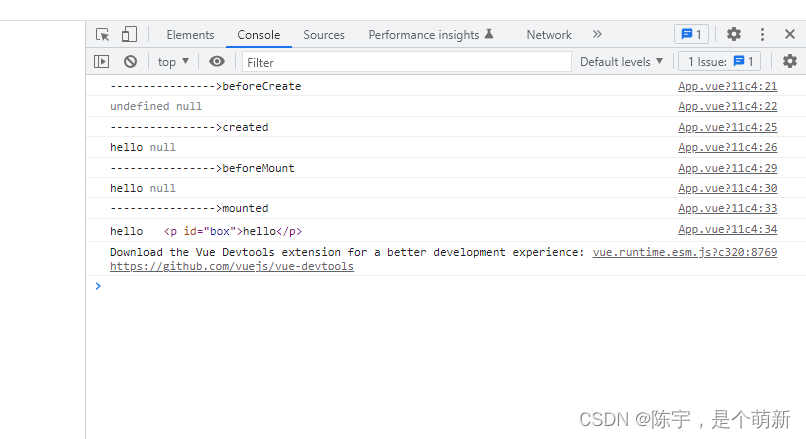Click the messages badge in the tab bar
Screen dimensions: 806x439
point(691,34)
